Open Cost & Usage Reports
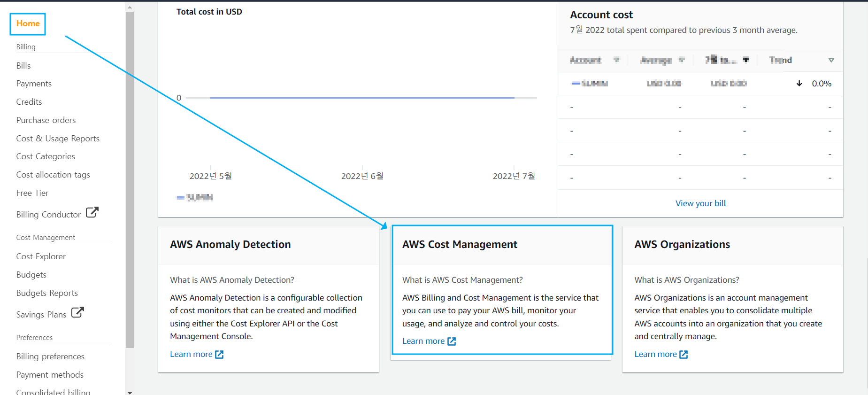This screenshot has width=868, height=395. coord(58,139)
